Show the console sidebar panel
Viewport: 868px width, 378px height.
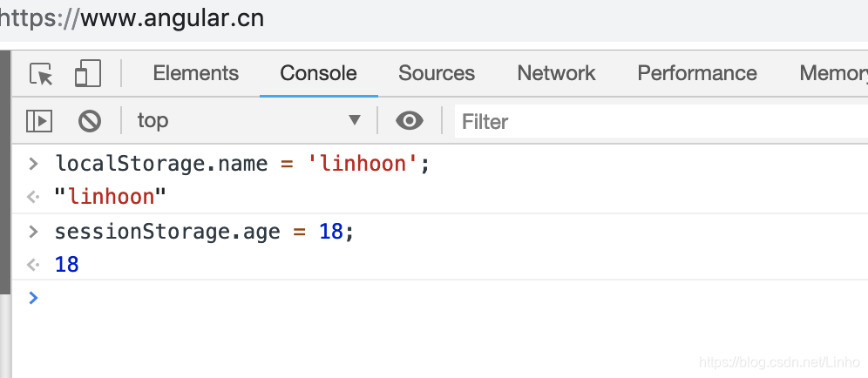click(x=39, y=121)
